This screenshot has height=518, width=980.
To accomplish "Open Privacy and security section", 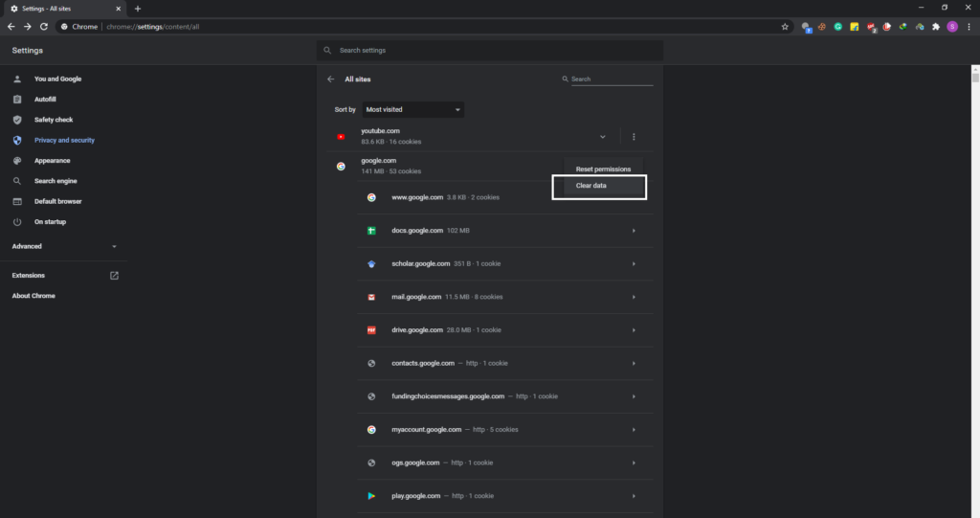I will (64, 140).
